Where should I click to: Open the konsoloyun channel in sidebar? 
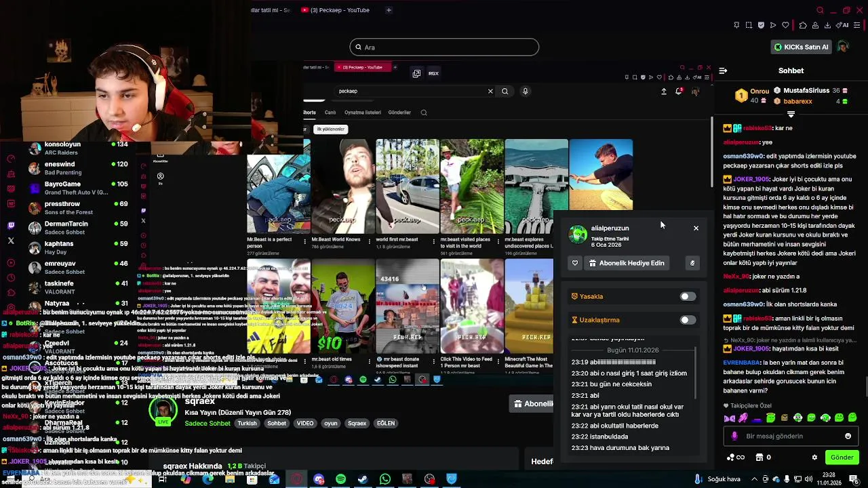(78, 148)
